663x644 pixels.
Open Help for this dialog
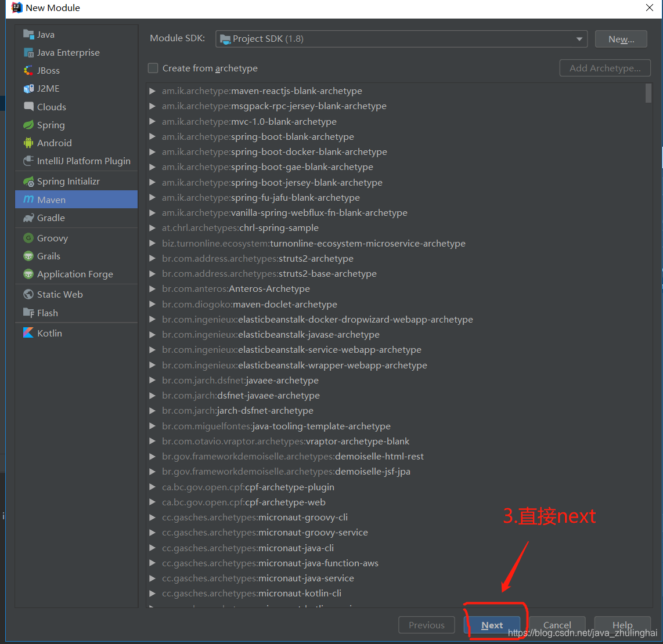click(x=622, y=625)
